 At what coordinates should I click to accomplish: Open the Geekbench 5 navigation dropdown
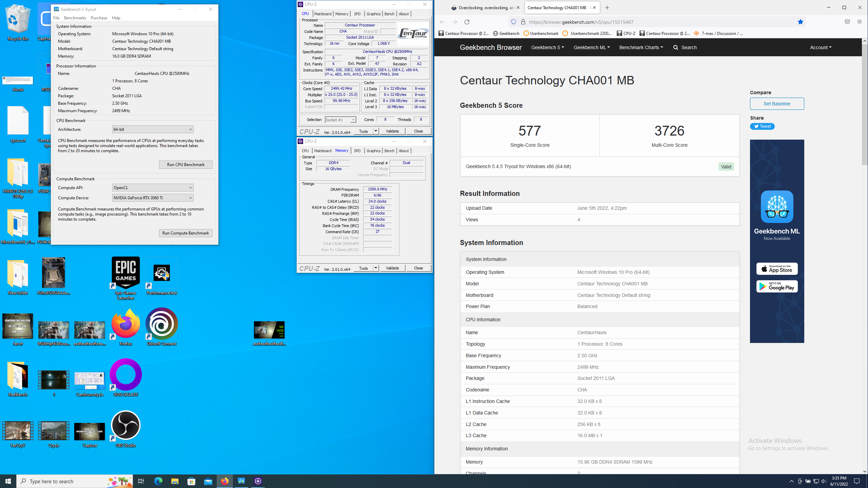click(x=547, y=47)
